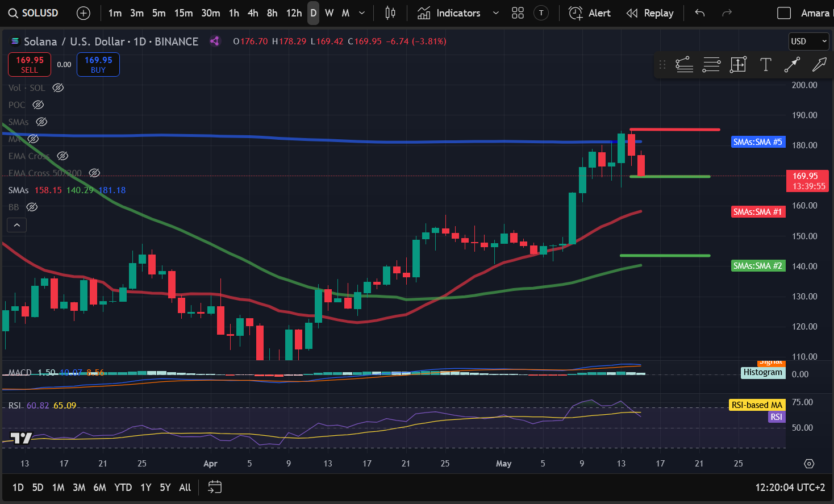Show the hidden SMAs indicator

[41, 122]
